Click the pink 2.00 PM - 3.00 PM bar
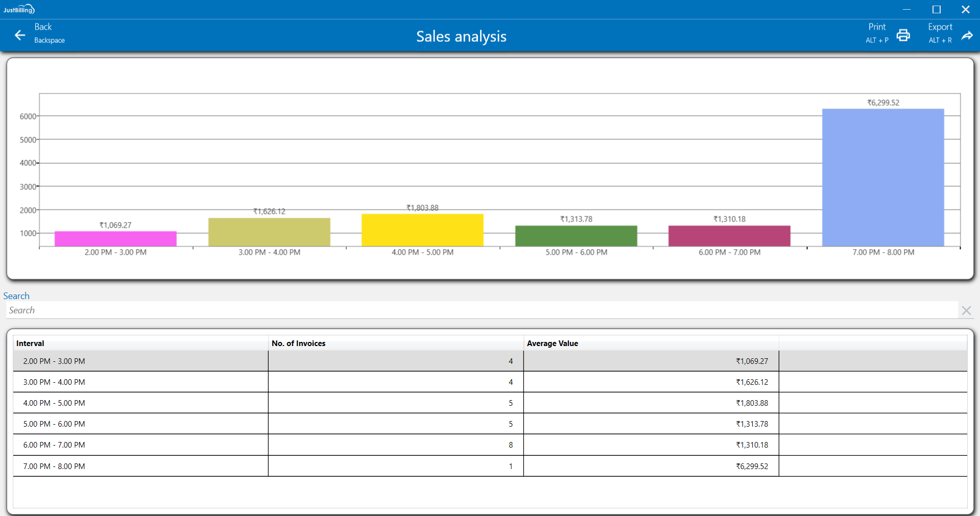Viewport: 980px width, 516px height. pyautogui.click(x=115, y=239)
